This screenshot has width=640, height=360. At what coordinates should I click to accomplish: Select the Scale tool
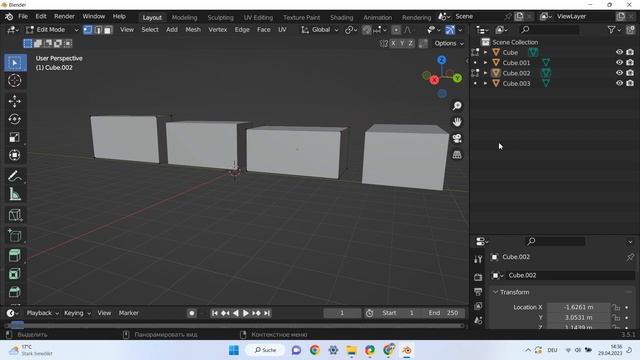point(15,137)
